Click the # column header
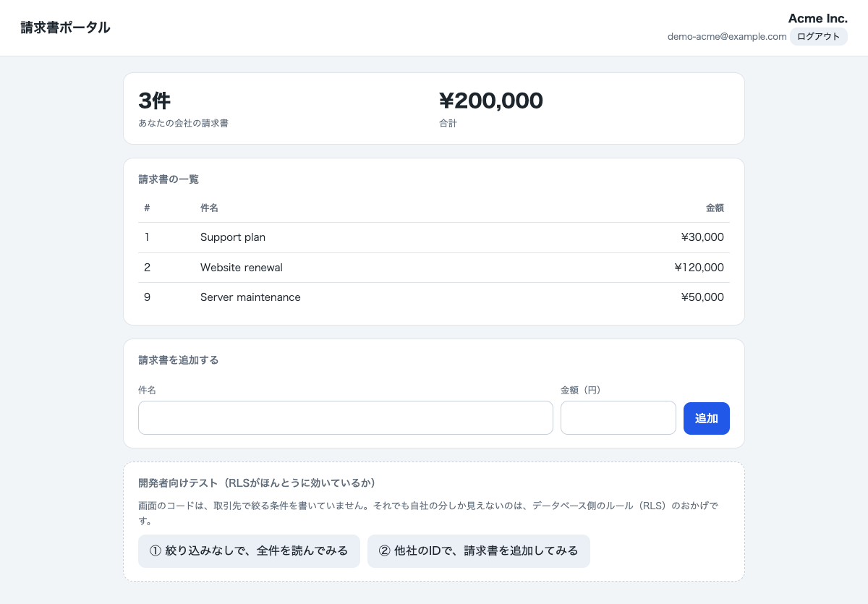This screenshot has width=868, height=604. pos(147,208)
